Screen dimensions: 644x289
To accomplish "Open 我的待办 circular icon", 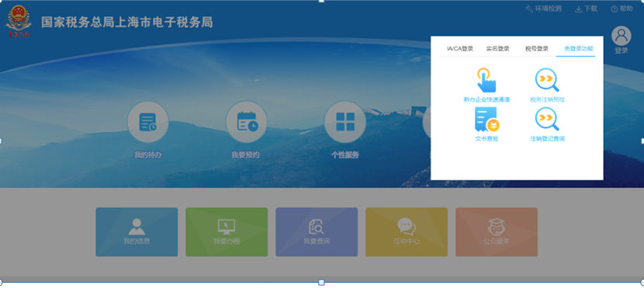I will point(148,122).
